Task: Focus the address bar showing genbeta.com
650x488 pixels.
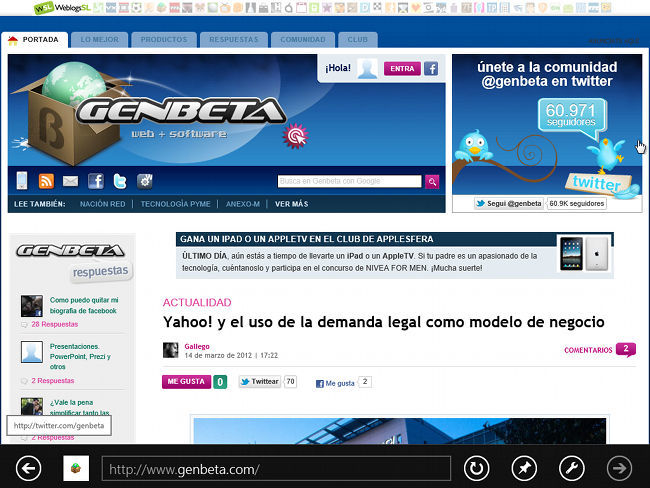Action: (276, 469)
